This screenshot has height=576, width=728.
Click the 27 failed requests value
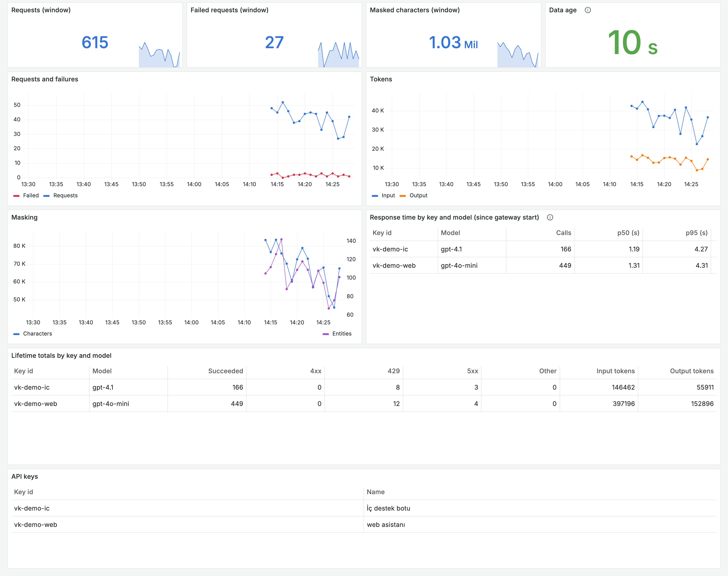point(274,43)
